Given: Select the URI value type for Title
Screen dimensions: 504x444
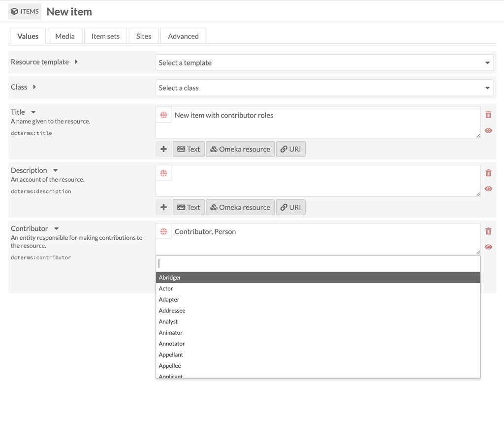Looking at the screenshot, I should point(290,149).
